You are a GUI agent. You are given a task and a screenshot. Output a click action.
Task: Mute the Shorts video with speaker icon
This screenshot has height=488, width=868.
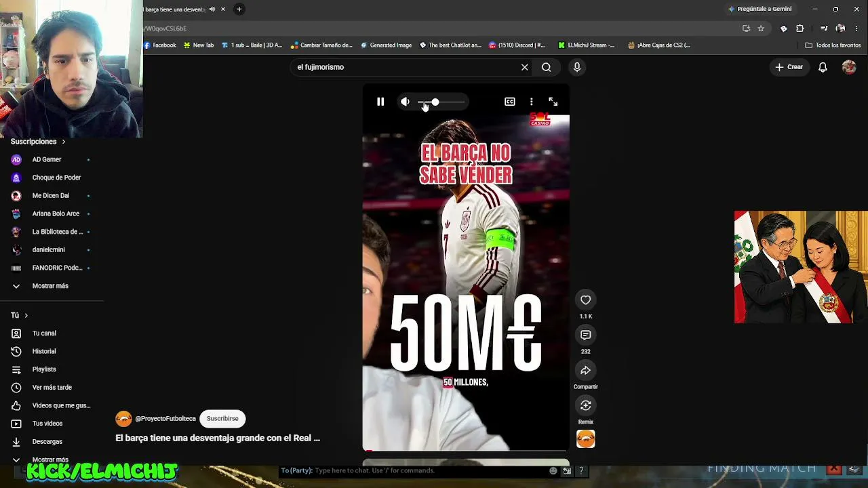[x=405, y=102]
